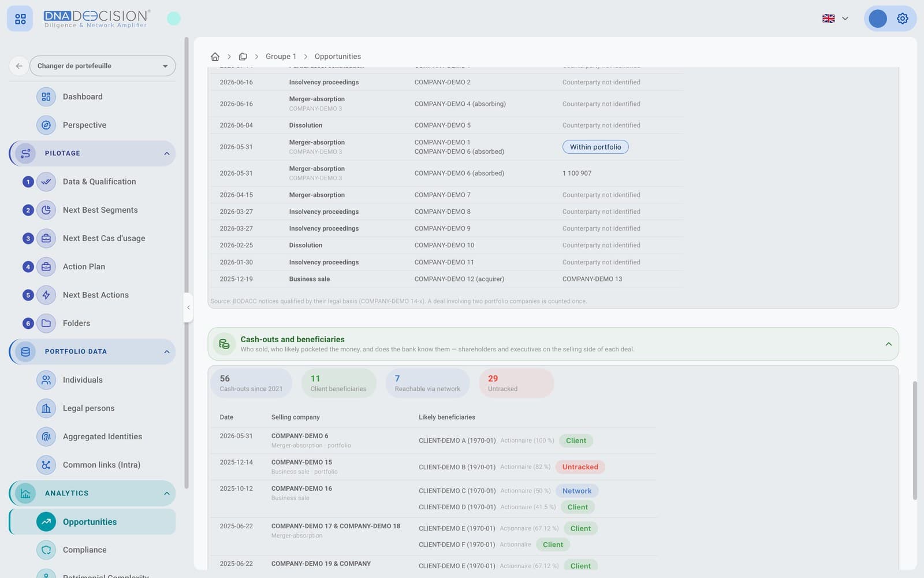Click the Business sale event 2025-12-19
This screenshot has width=924, height=578.
coord(310,279)
